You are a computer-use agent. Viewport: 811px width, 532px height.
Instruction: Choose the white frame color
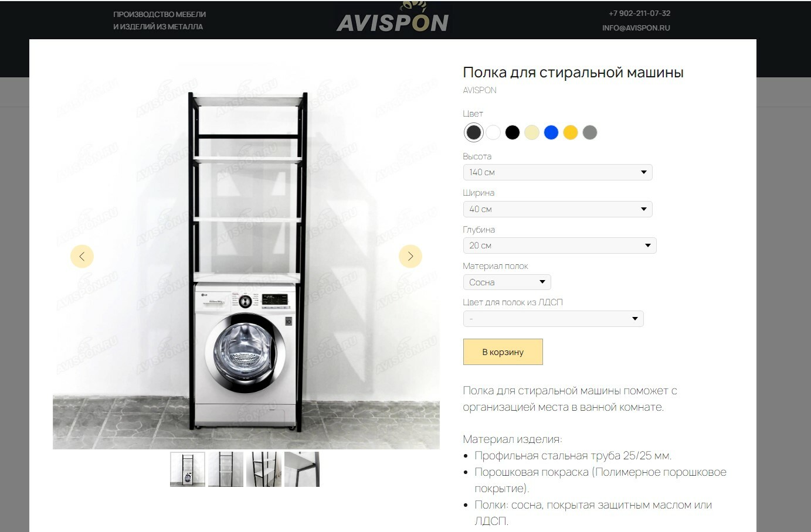coord(493,132)
